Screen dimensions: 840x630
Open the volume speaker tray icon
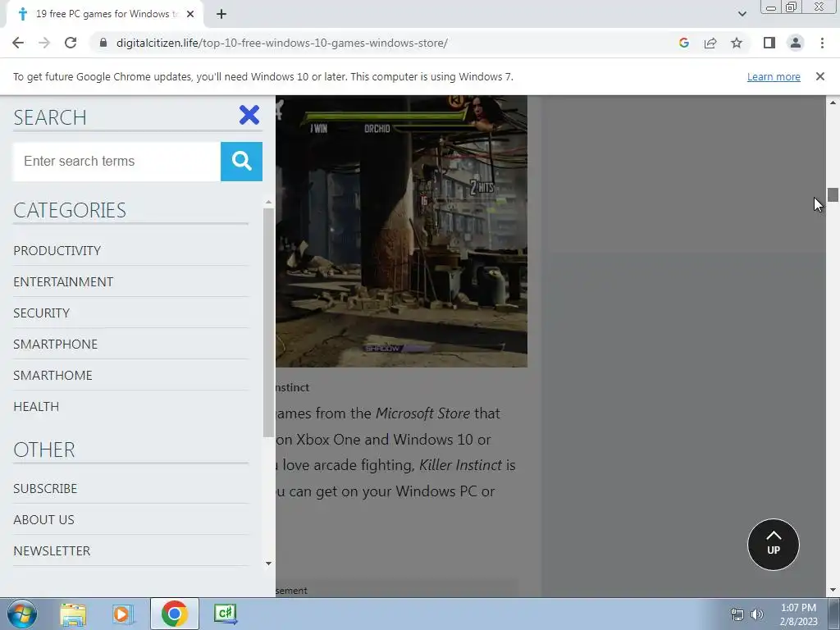756,614
